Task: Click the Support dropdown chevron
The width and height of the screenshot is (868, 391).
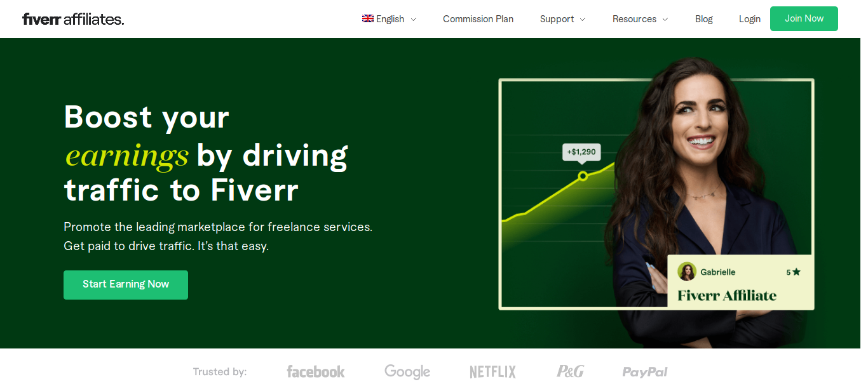Action: (582, 20)
